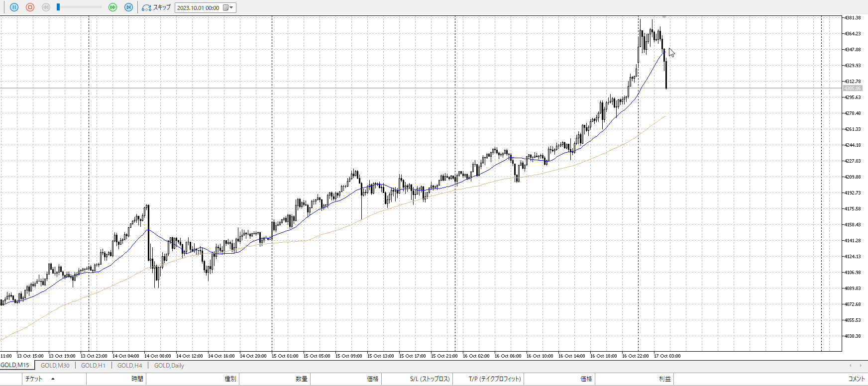Click the 時間 column header
The height and width of the screenshot is (386, 868).
tap(137, 379)
